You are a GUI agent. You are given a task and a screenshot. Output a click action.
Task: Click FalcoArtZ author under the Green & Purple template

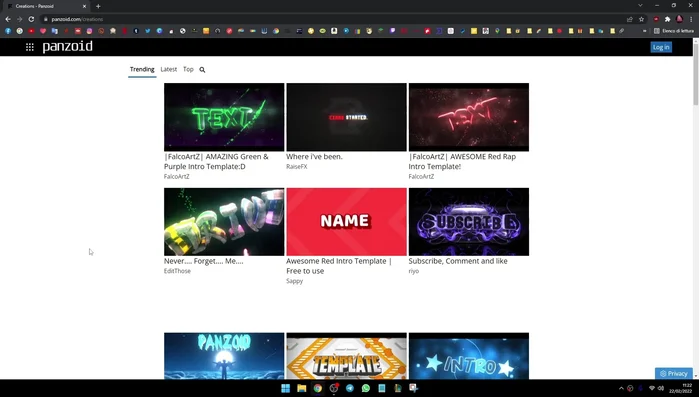[x=177, y=176]
